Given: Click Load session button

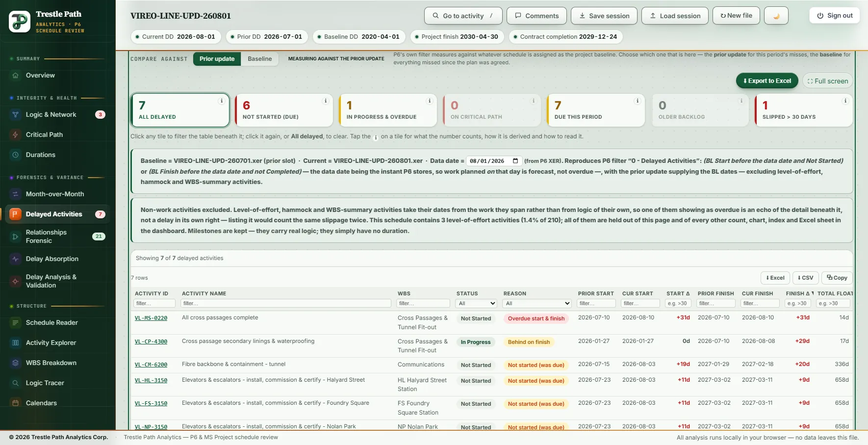Looking at the screenshot, I should pyautogui.click(x=675, y=16).
